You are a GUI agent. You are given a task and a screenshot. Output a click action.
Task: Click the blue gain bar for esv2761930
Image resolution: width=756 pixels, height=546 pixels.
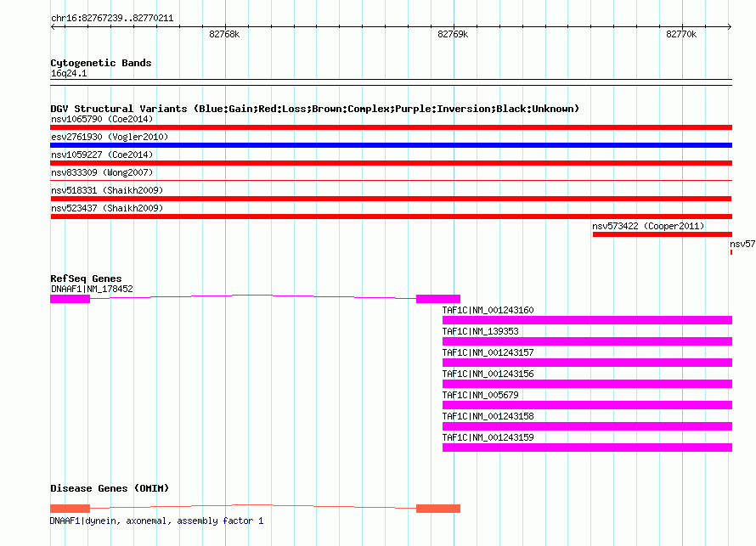coord(391,145)
